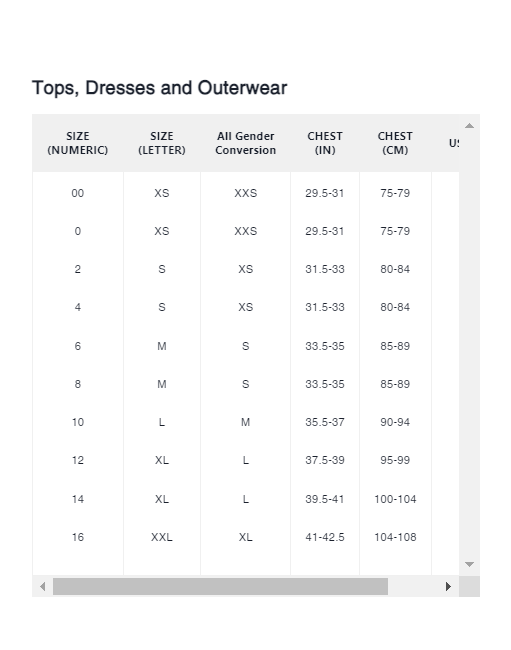511x650 pixels.
Task: Click the horizontal scrollbar right arrow
Action: (x=448, y=586)
